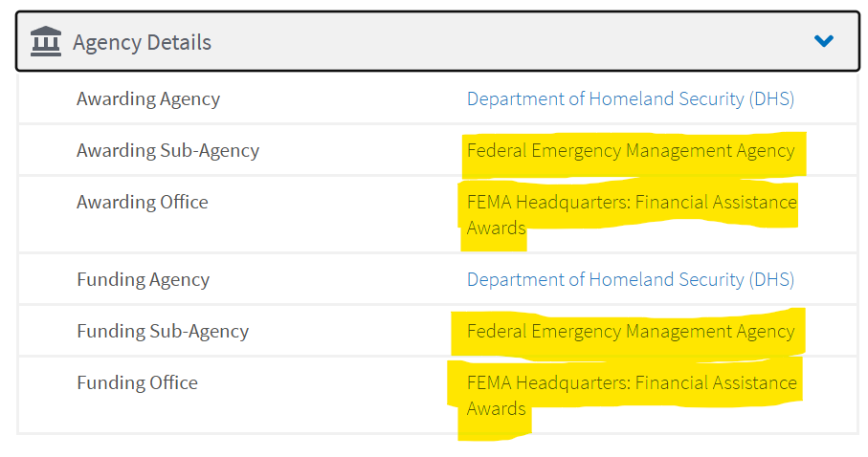The height and width of the screenshot is (457, 868).
Task: Click the Agency Details heading text
Action: coord(143,43)
